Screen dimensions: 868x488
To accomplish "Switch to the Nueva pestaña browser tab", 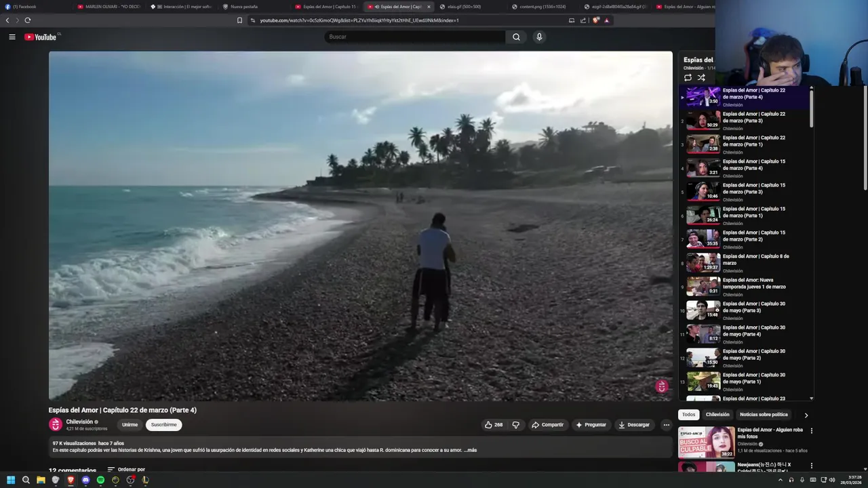I will pyautogui.click(x=254, y=7).
